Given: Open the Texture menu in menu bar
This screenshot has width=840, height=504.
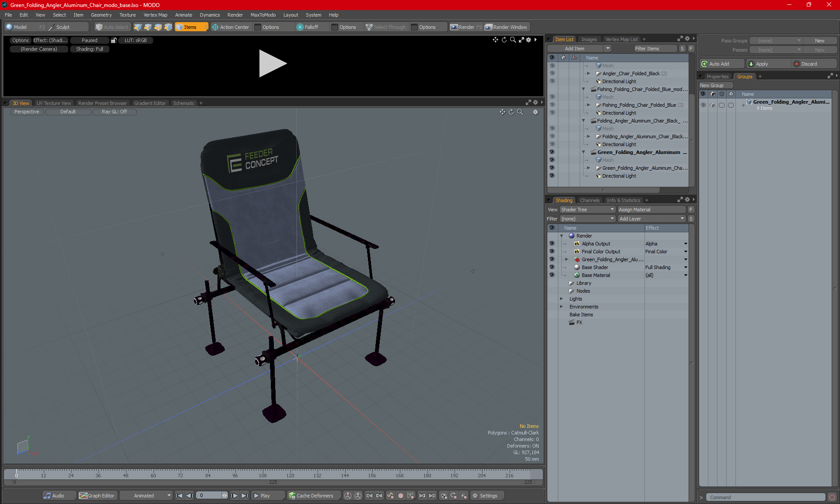Looking at the screenshot, I should (127, 14).
